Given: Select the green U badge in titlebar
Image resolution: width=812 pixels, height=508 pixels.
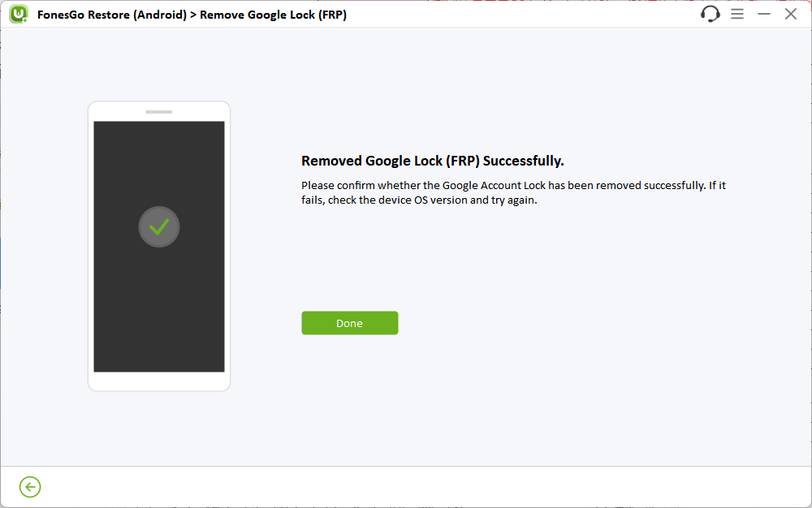Looking at the screenshot, I should pos(17,14).
